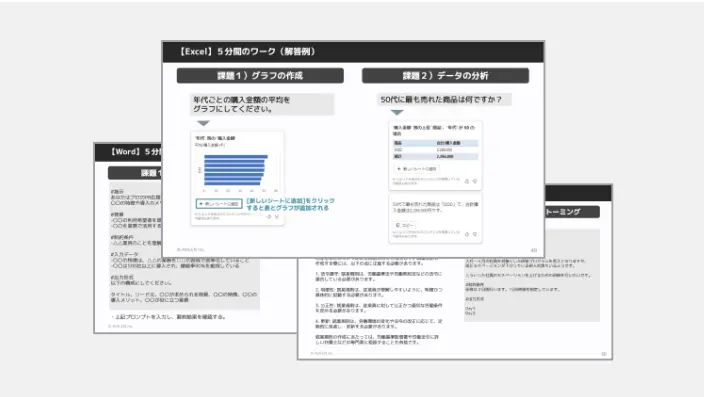Click Day1 text in right slide

click(470, 309)
